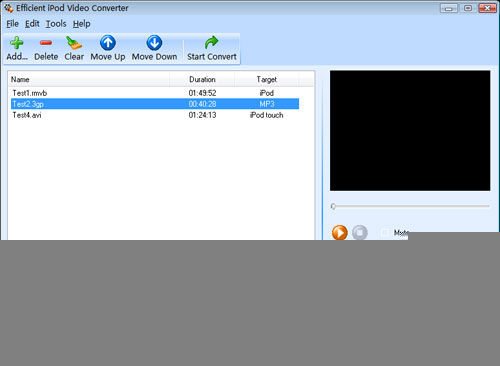Clear the list with broom icon
Image resolution: width=500 pixels, height=366 pixels.
(74, 43)
